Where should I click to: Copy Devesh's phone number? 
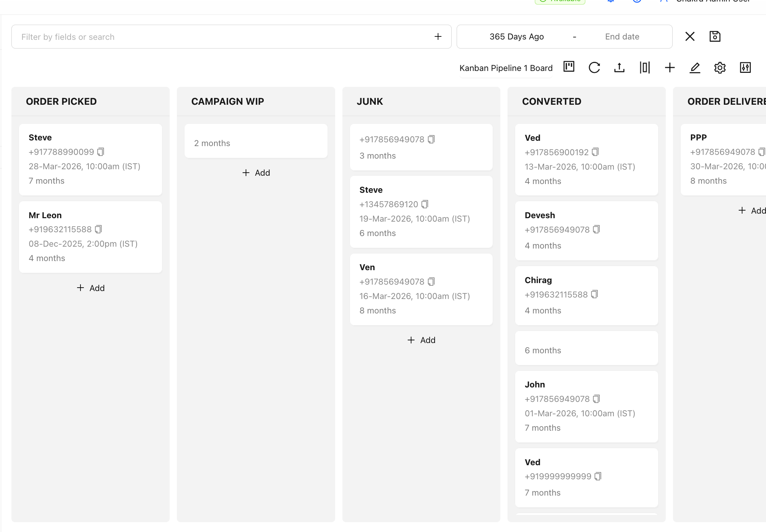596,230
